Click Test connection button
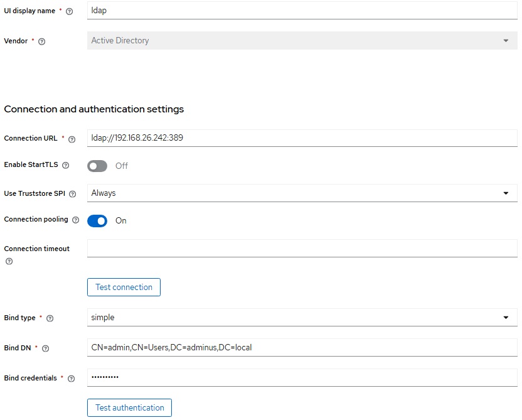522x420 pixels. click(x=124, y=287)
